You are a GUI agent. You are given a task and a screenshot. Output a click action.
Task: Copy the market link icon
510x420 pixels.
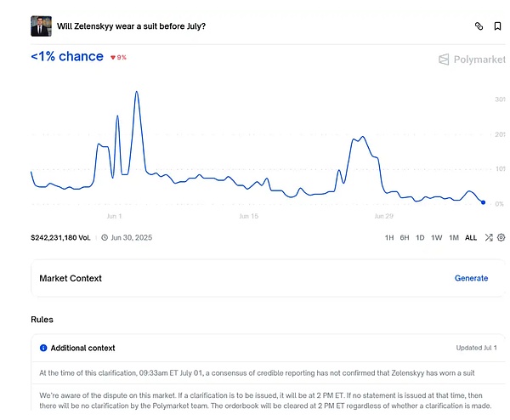click(479, 26)
